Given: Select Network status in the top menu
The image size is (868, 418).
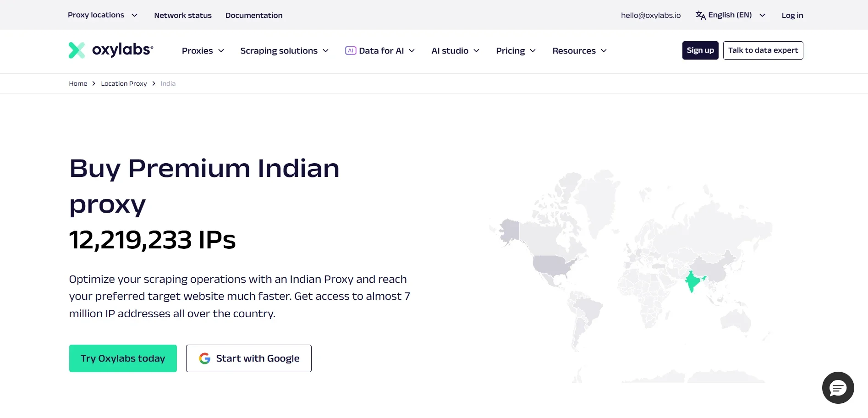Looking at the screenshot, I should click(x=183, y=15).
